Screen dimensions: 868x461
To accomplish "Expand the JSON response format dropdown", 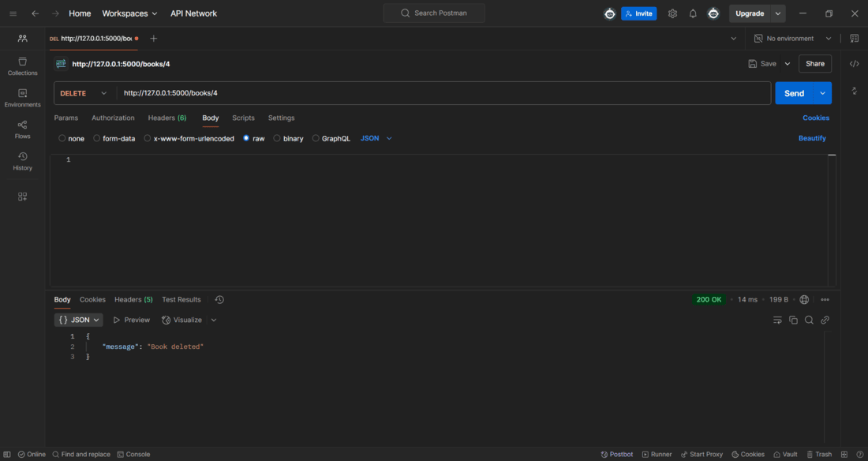I will pyautogui.click(x=79, y=320).
